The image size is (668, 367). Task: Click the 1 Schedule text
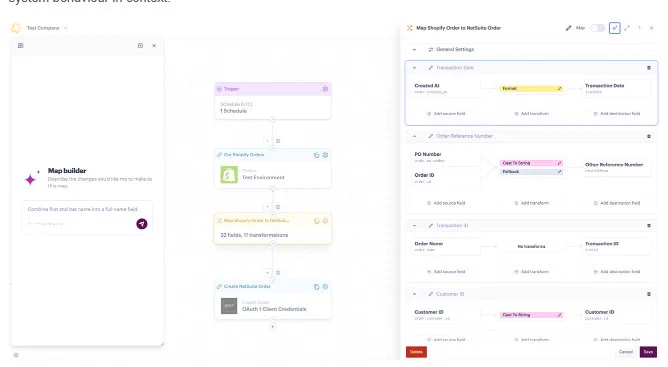[233, 111]
